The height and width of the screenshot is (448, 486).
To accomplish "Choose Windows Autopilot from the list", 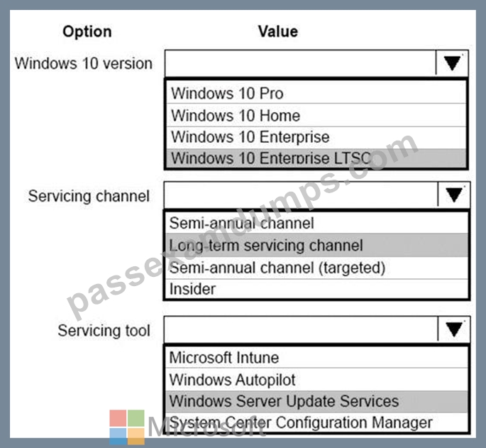I will (316, 379).
